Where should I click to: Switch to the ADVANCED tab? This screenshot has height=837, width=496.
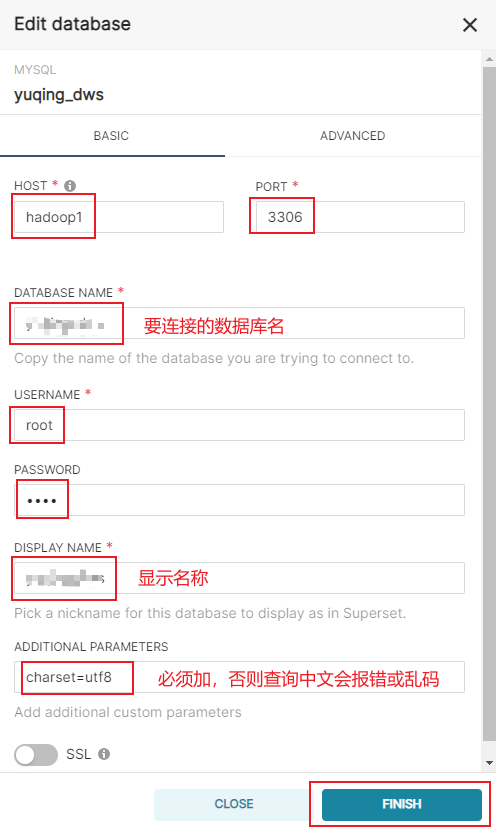pos(352,136)
